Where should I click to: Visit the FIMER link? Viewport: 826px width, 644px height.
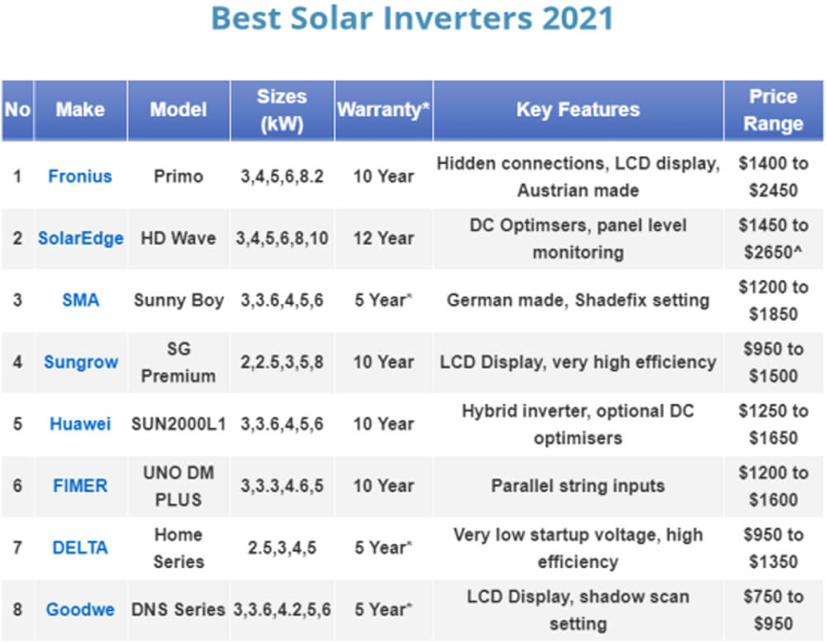(x=80, y=485)
